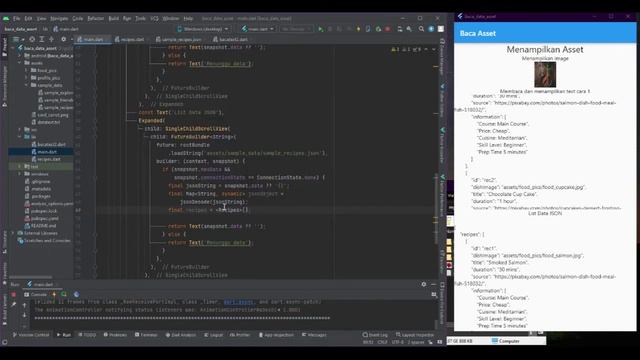Select bacateks2.dart in lib folder
The height and width of the screenshot is (360, 640).
point(49,144)
